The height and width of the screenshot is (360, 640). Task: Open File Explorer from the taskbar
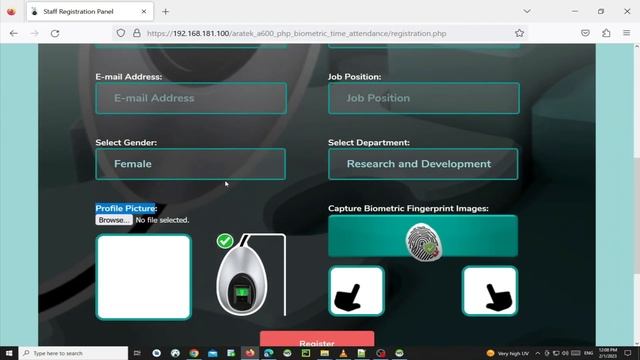[324, 353]
